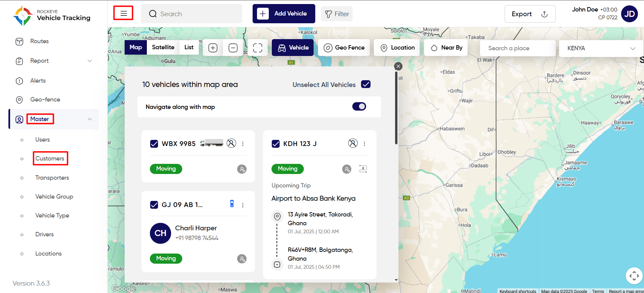Viewport: 644px width, 293px height.
Task: Click trip destination stop icon
Action: [x=277, y=265]
